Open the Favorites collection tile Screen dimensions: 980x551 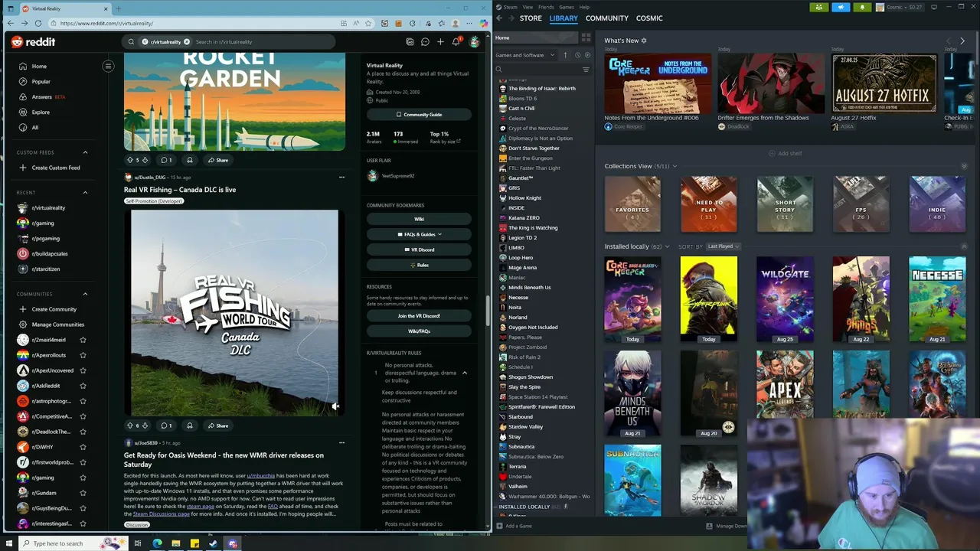click(632, 204)
